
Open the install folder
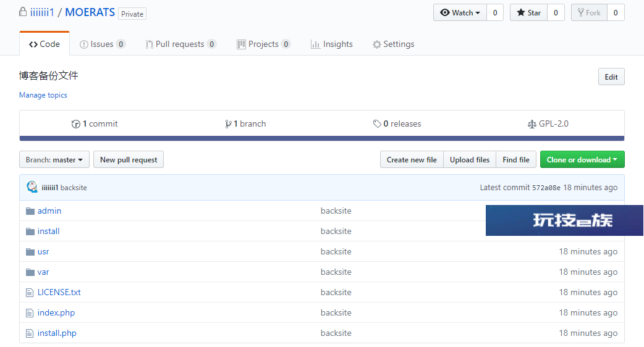[x=48, y=232]
